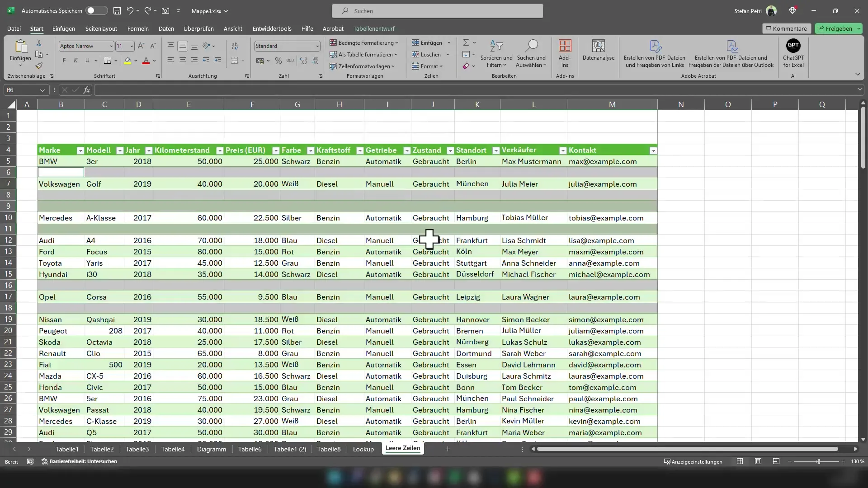Open Bedingte Formatierung menu

364,42
